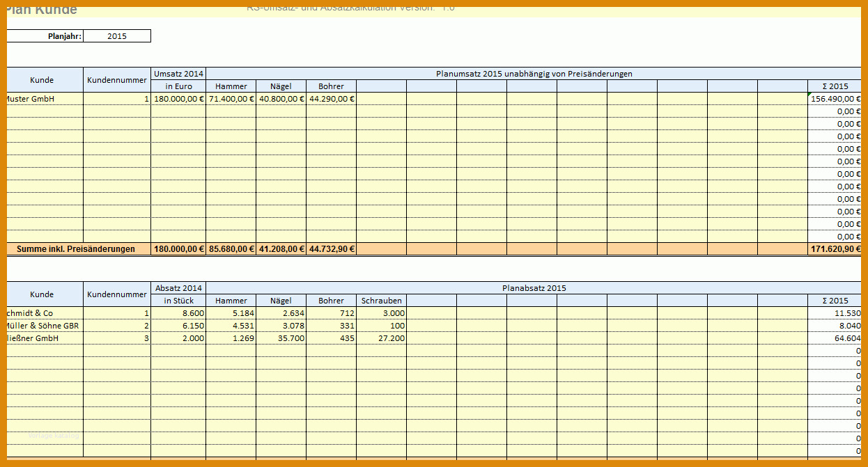Click the 331 Bohrer quantity cell
Image resolution: width=868 pixels, height=467 pixels.
click(x=332, y=325)
